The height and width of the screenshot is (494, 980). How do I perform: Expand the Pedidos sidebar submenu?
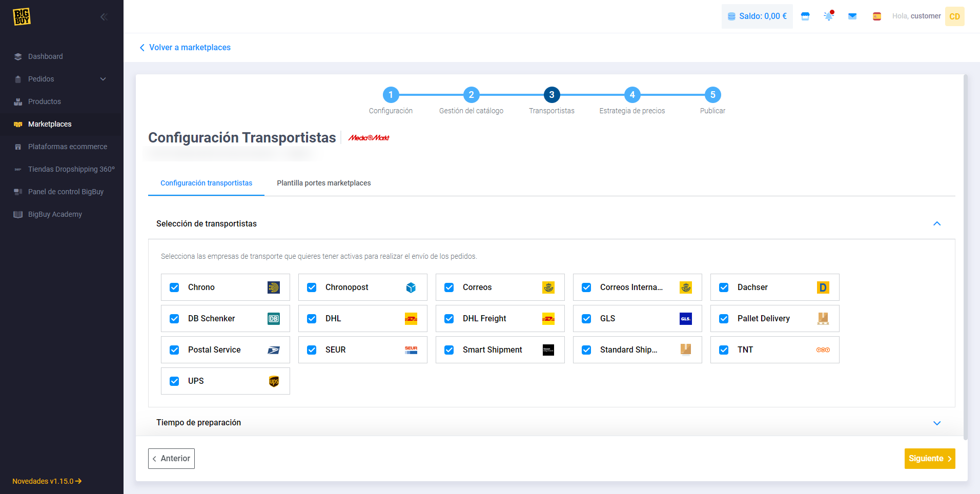[x=103, y=79]
